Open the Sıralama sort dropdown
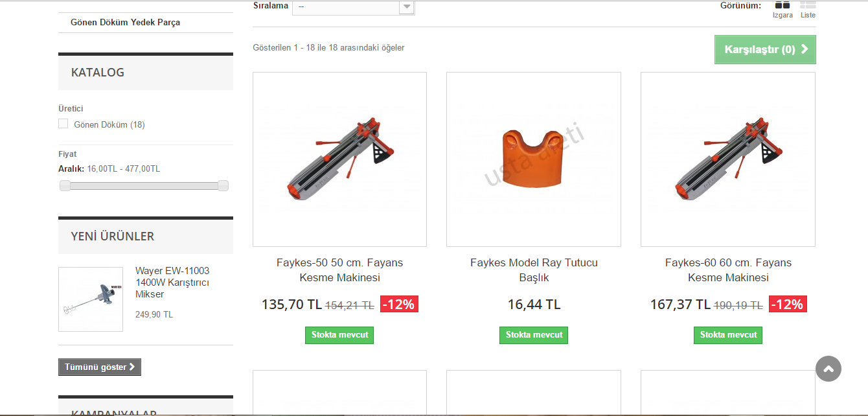The image size is (868, 416). tap(353, 7)
